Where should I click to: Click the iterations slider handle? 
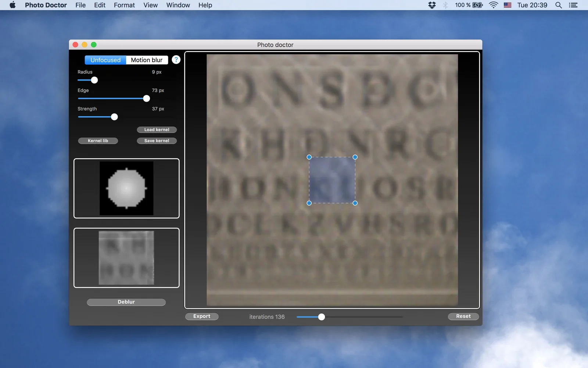click(322, 317)
